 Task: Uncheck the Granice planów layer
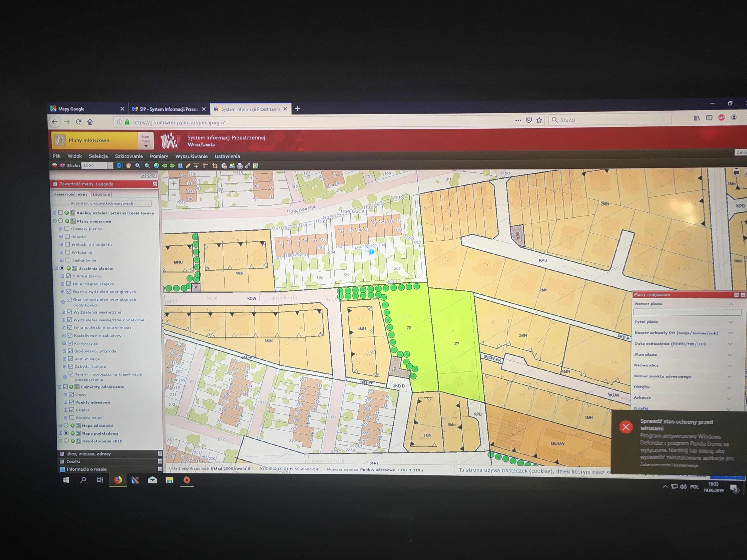68,276
